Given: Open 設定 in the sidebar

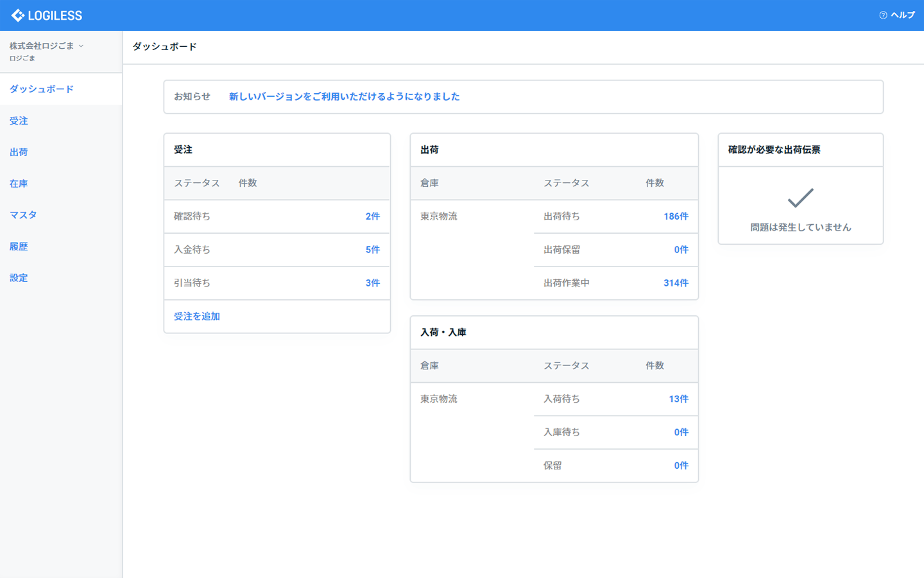Looking at the screenshot, I should (61, 278).
